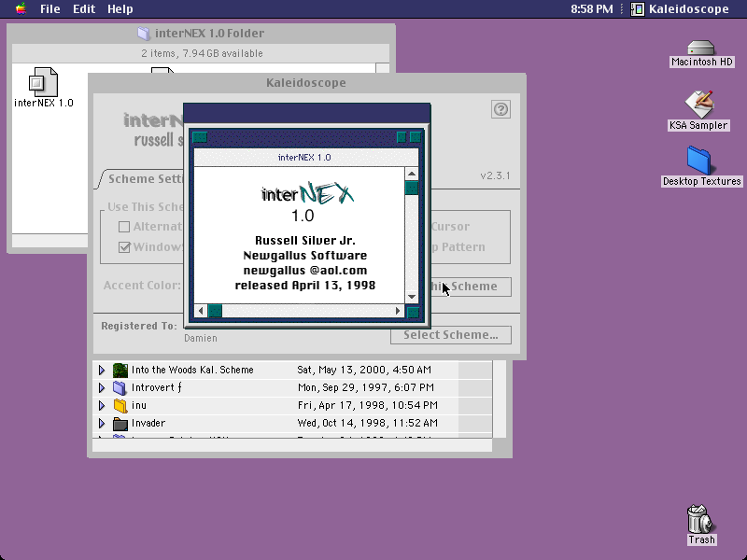This screenshot has height=560, width=747.
Task: Select the Introvert ƒ folder icon
Action: [x=120, y=387]
